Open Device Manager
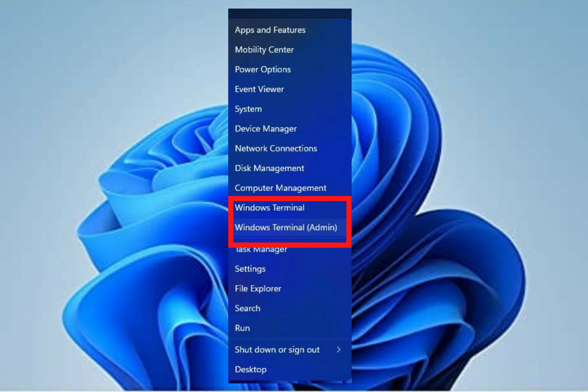This screenshot has width=588, height=392. pos(290,129)
